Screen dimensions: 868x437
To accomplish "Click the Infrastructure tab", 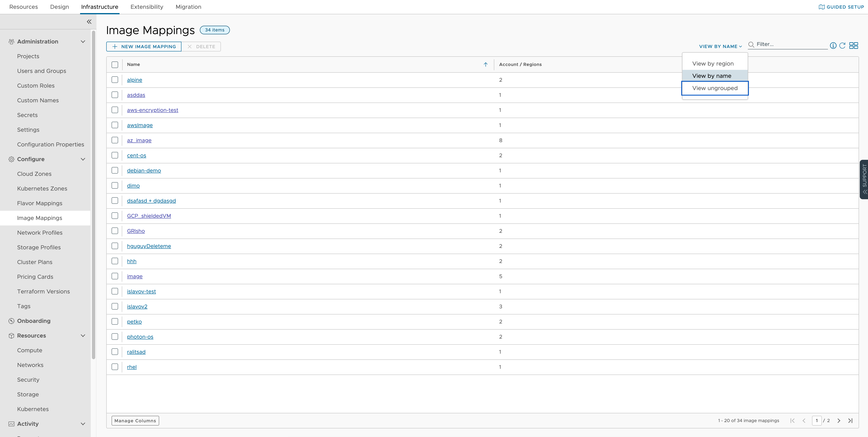I will (x=99, y=7).
